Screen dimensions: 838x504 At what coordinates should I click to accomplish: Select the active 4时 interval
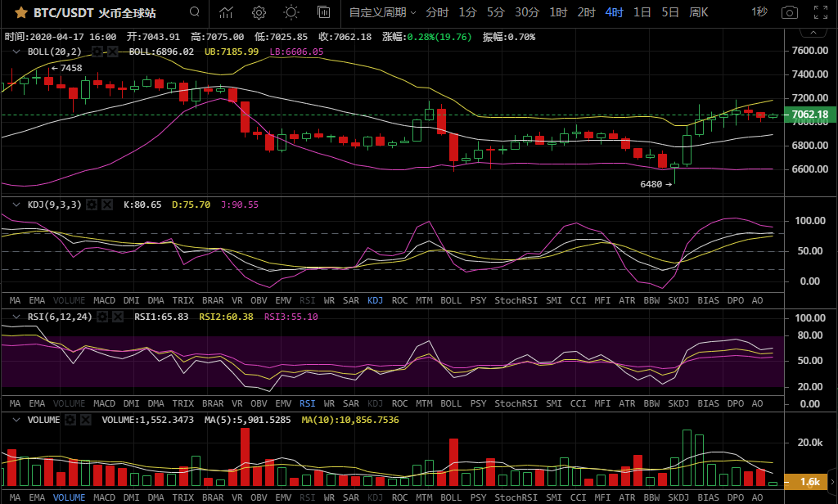click(614, 12)
